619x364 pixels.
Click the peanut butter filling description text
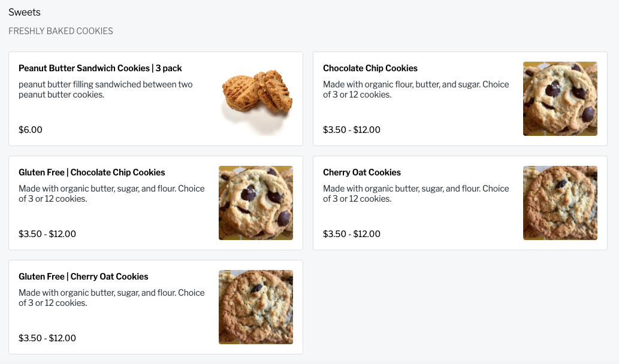[105, 89]
